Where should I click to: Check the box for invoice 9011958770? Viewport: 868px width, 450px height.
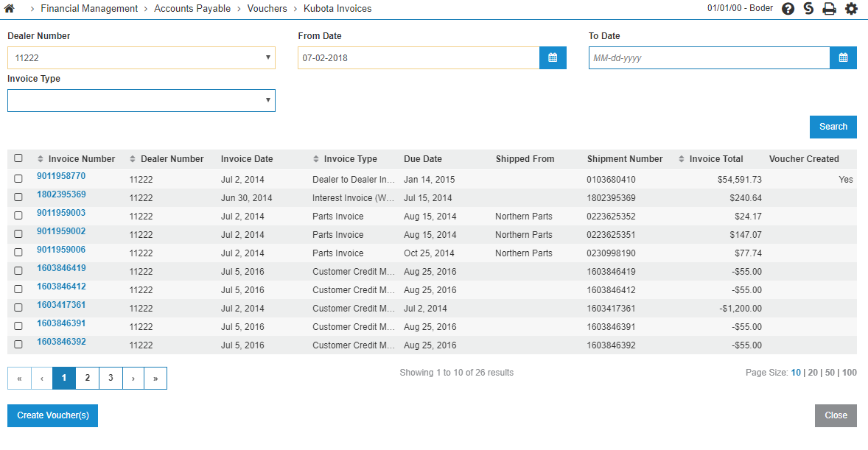(18, 178)
